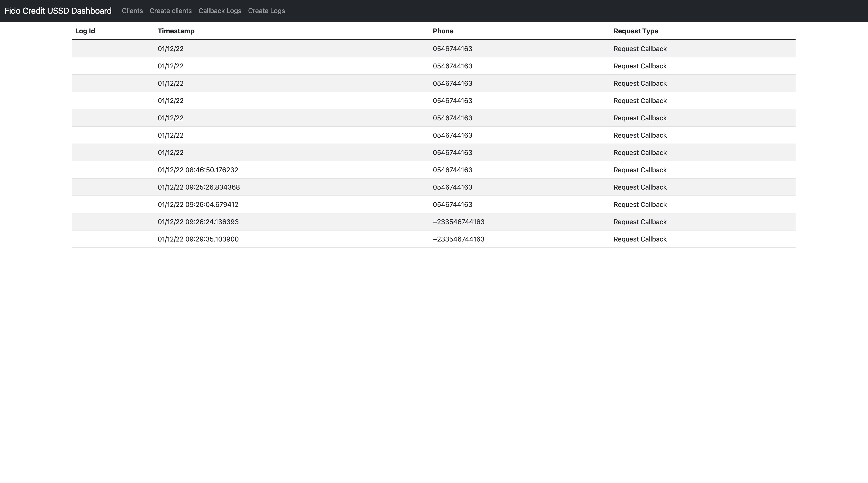Screen dimensions: 868x483
Task: Click the Timestamp column header
Action: click(176, 31)
